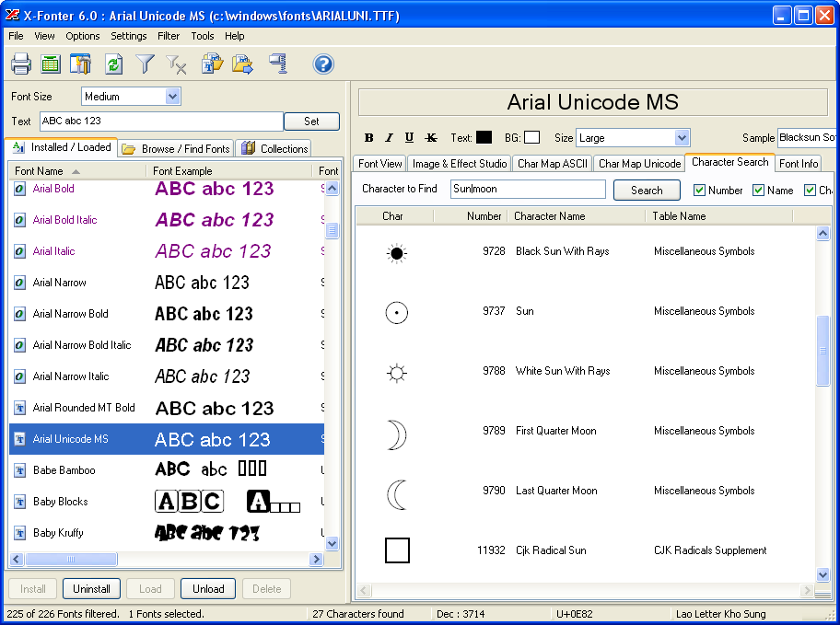Click the OpenType icon beside Arial Italic
The height and width of the screenshot is (625, 840).
pos(20,251)
